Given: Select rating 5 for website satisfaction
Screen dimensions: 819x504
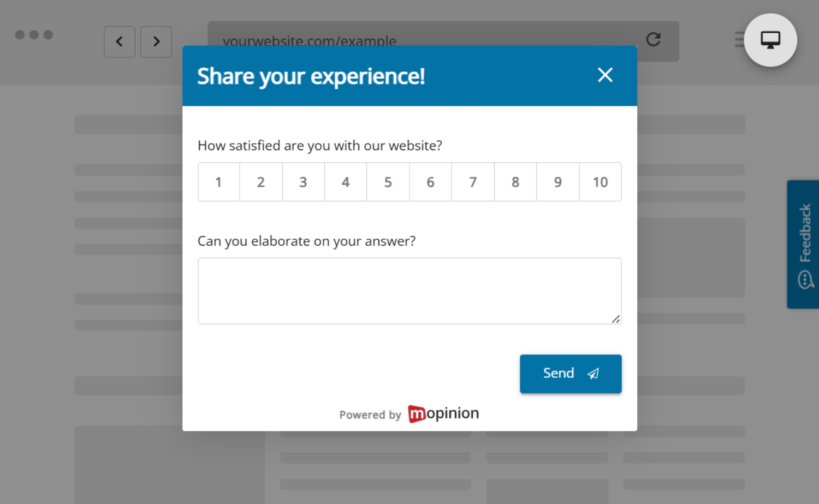Looking at the screenshot, I should tap(388, 182).
